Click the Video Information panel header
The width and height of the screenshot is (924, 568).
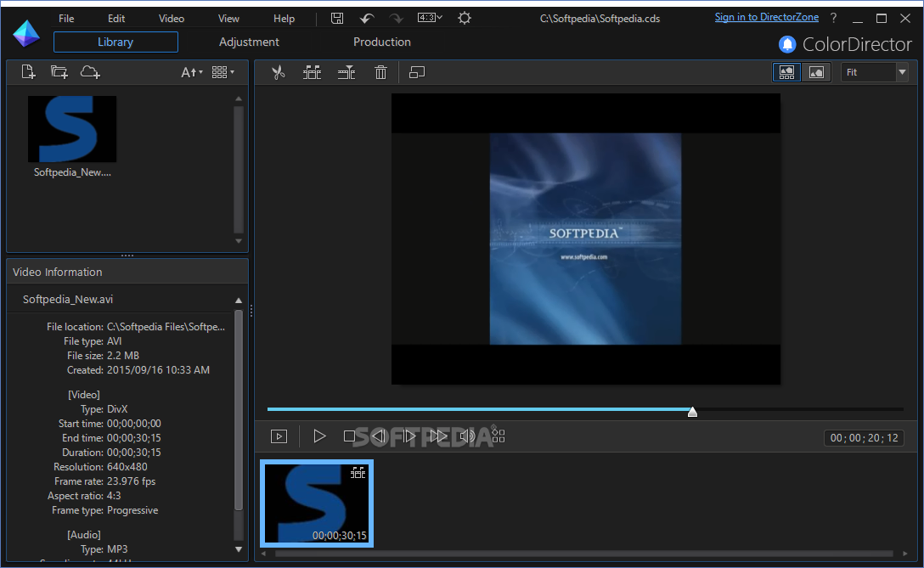pos(127,272)
